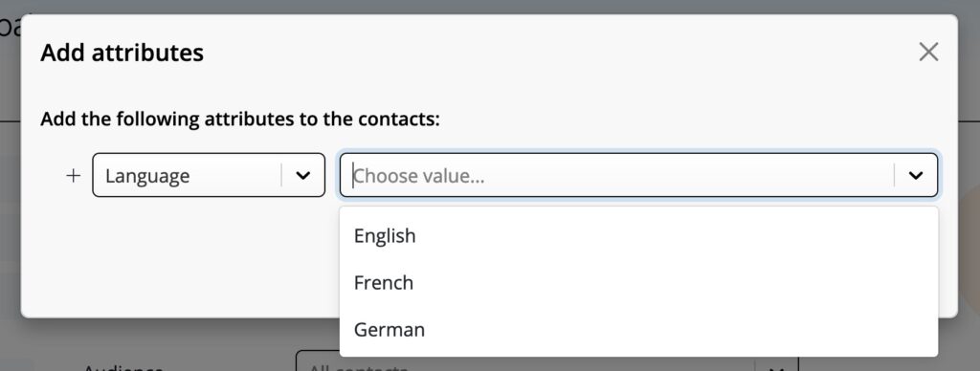Close the Add attributes dialog
The image size is (980, 371).
928,52
